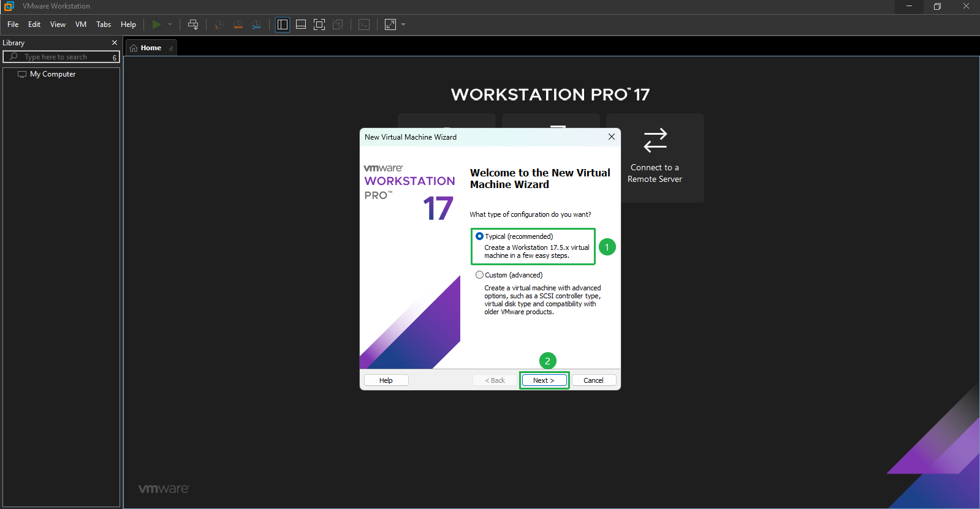The image size is (980, 509).
Task: Close the New Virtual Machine Wizard dialog
Action: click(611, 137)
